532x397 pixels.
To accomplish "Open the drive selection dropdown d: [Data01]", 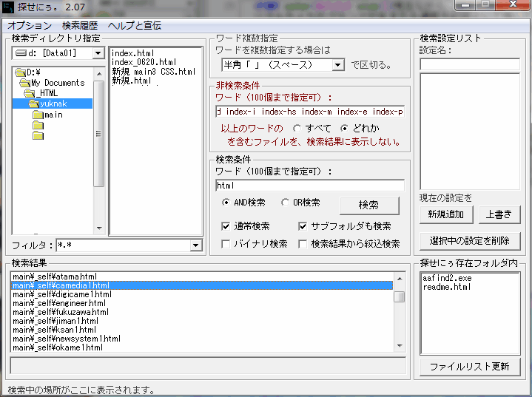I will 98,53.
